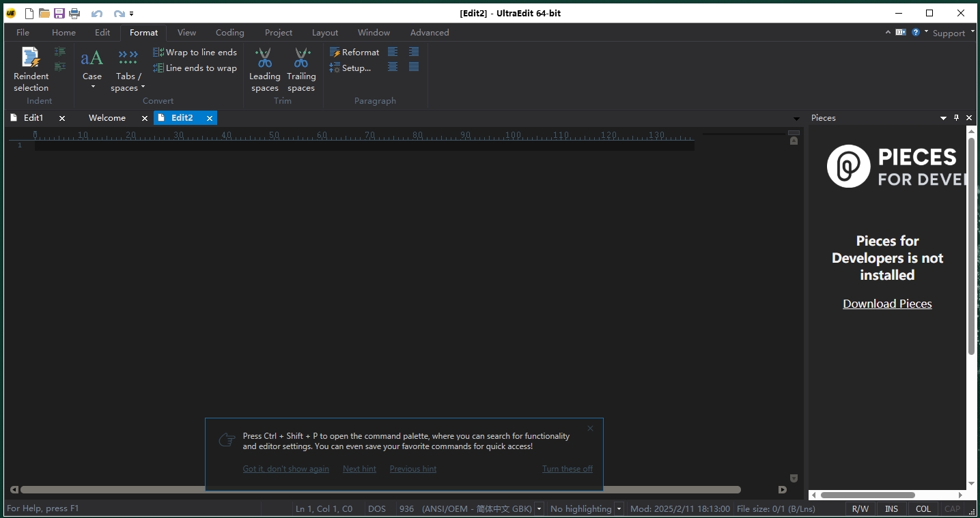Toggle the R/W read-write status indicator
This screenshot has height=518, width=980.
pyautogui.click(x=860, y=508)
